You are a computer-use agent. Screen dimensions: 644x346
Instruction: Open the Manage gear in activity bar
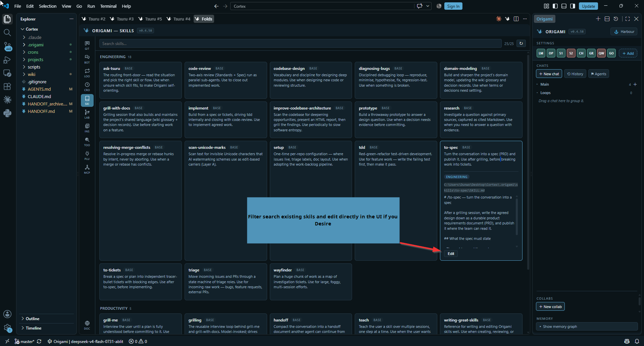7,328
